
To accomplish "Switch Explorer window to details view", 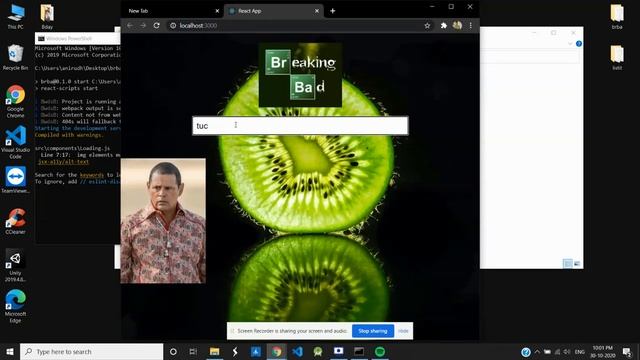I will point(567,264).
